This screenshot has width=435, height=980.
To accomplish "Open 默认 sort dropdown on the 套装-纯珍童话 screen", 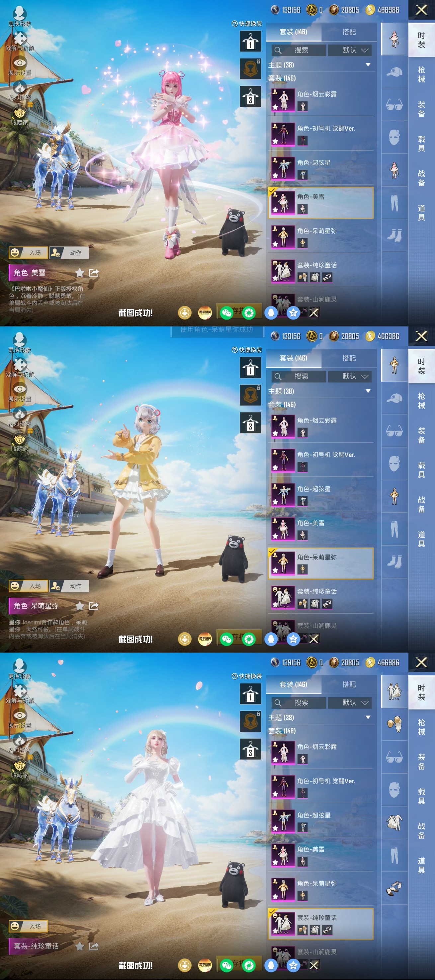I will 350,703.
